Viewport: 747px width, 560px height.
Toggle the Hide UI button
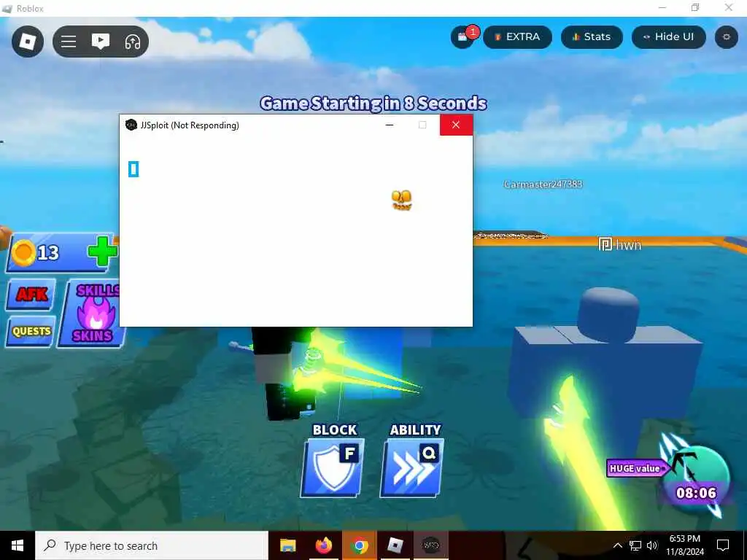click(x=668, y=36)
